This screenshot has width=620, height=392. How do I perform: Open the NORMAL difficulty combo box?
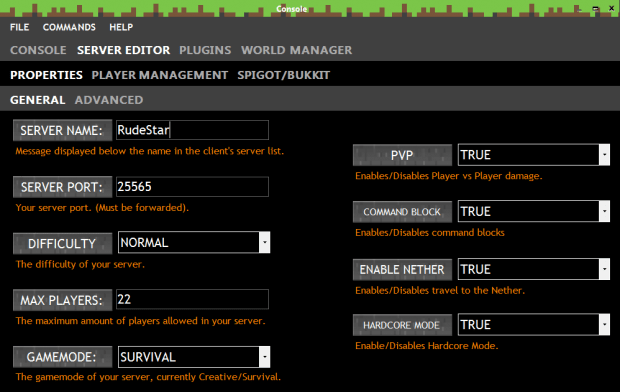pyautogui.click(x=194, y=242)
